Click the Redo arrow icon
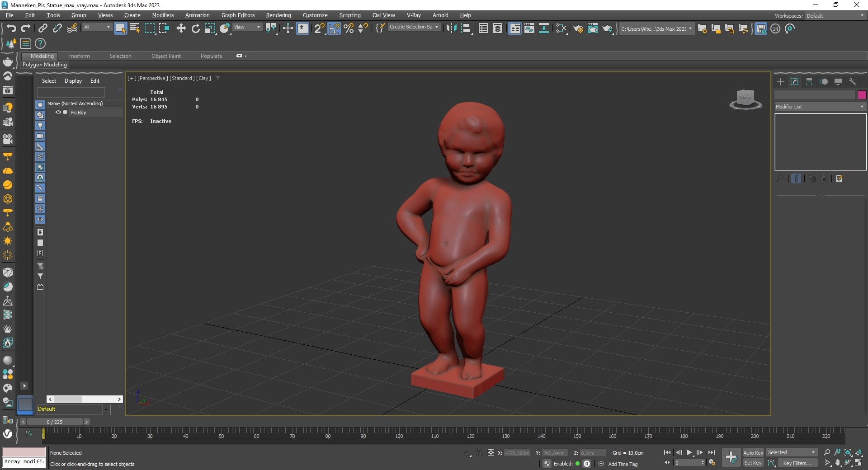Screen dimensions: 868x470 pos(26,28)
